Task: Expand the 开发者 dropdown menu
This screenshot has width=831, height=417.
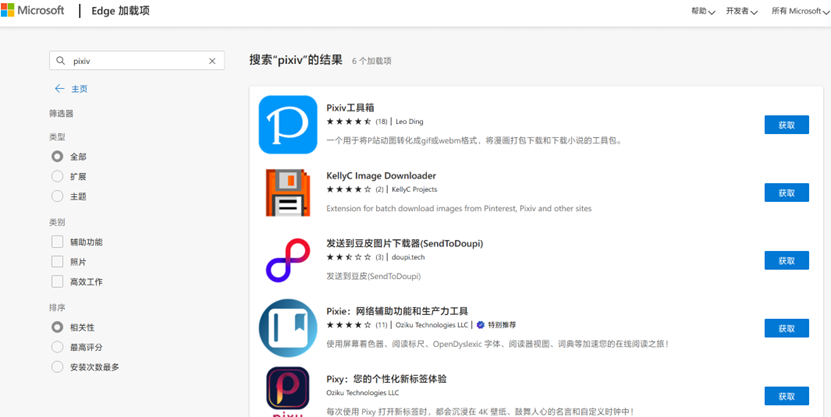Action: pyautogui.click(x=741, y=11)
